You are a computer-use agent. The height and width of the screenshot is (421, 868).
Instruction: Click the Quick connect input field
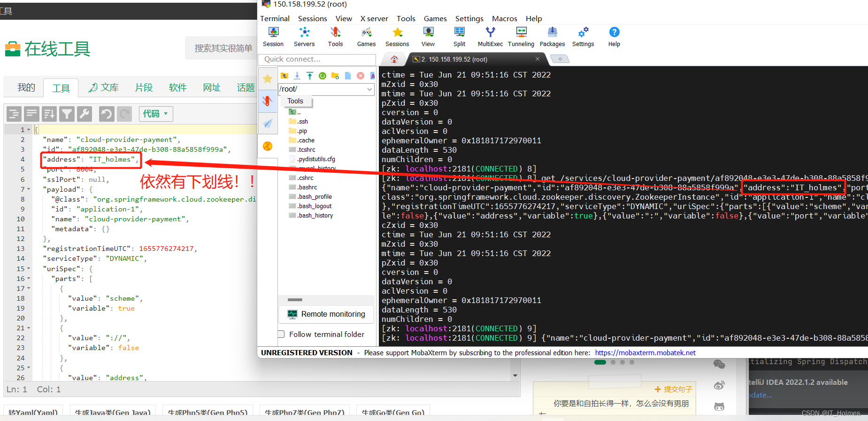click(x=317, y=59)
